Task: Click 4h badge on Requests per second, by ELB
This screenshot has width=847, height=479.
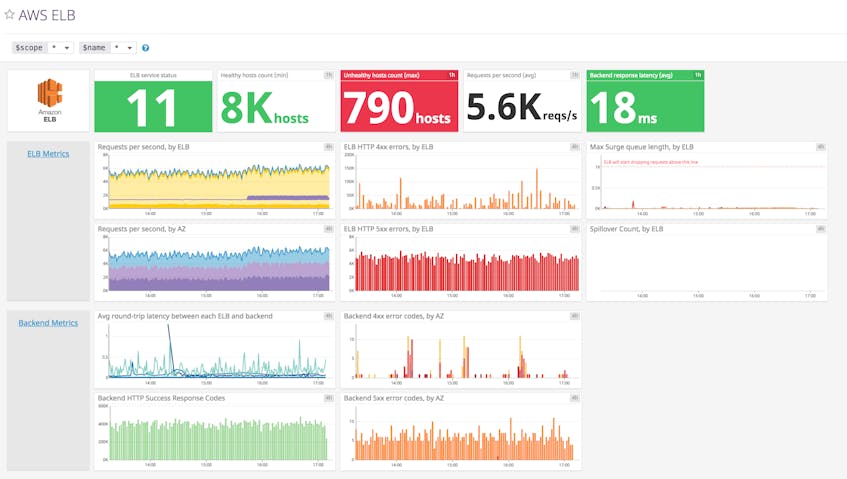Action: [328, 147]
